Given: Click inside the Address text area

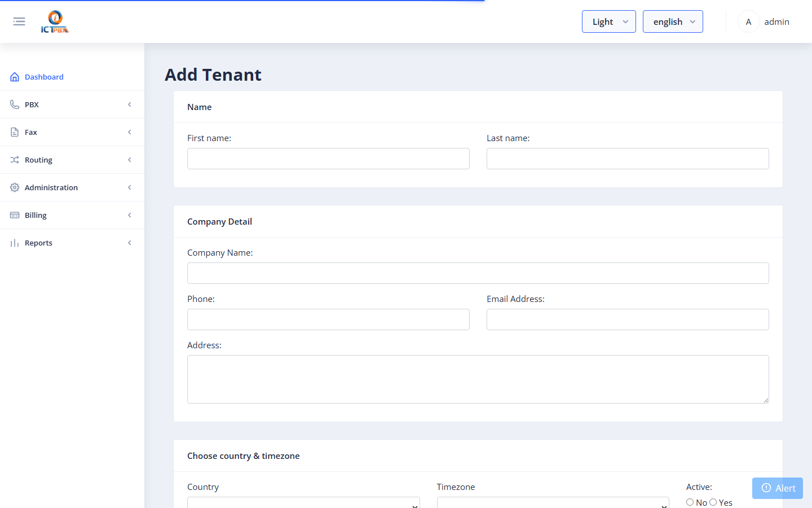Looking at the screenshot, I should click(x=478, y=379).
